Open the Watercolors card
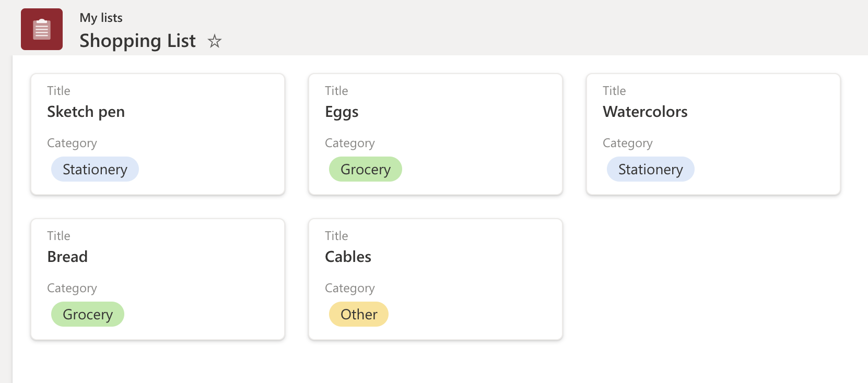868x383 pixels. click(713, 135)
